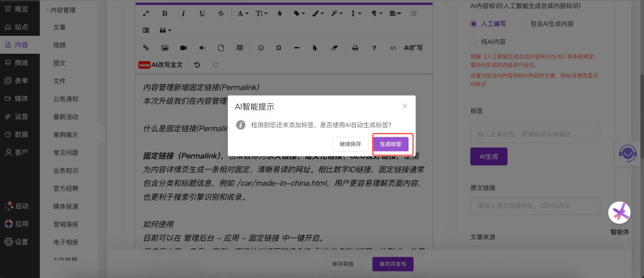Screen dimensions: 644x278
Task: Click the 保存草稿 button
Action: point(342,264)
